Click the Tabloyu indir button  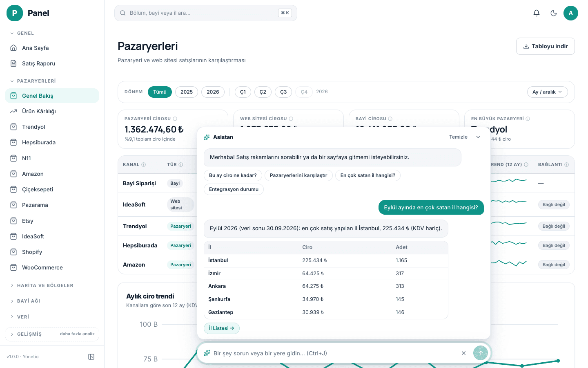[x=546, y=46]
